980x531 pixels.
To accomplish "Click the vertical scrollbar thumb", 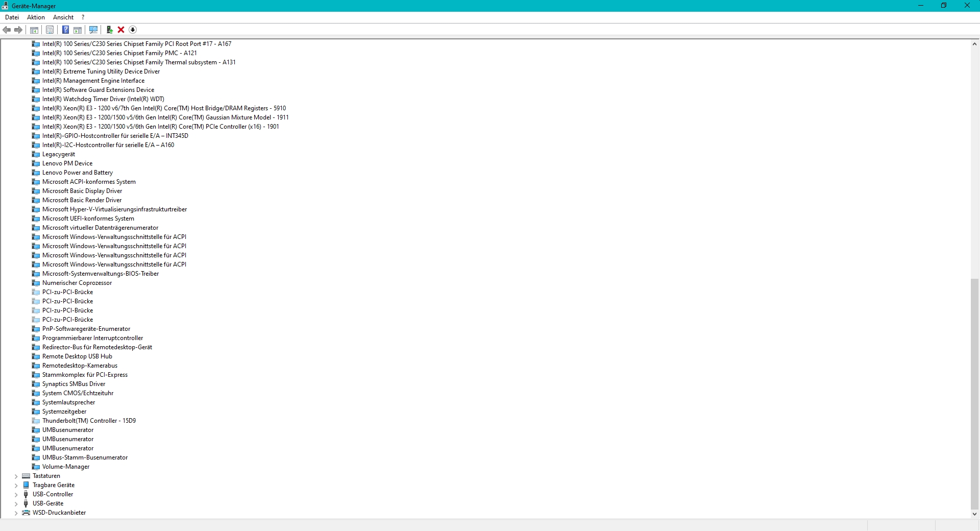I will pos(975,394).
